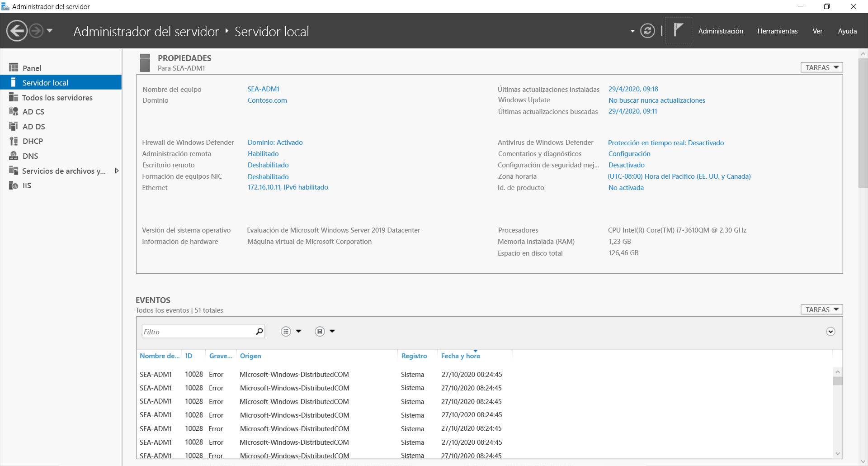Click the Todos los servidores icon

(14, 97)
